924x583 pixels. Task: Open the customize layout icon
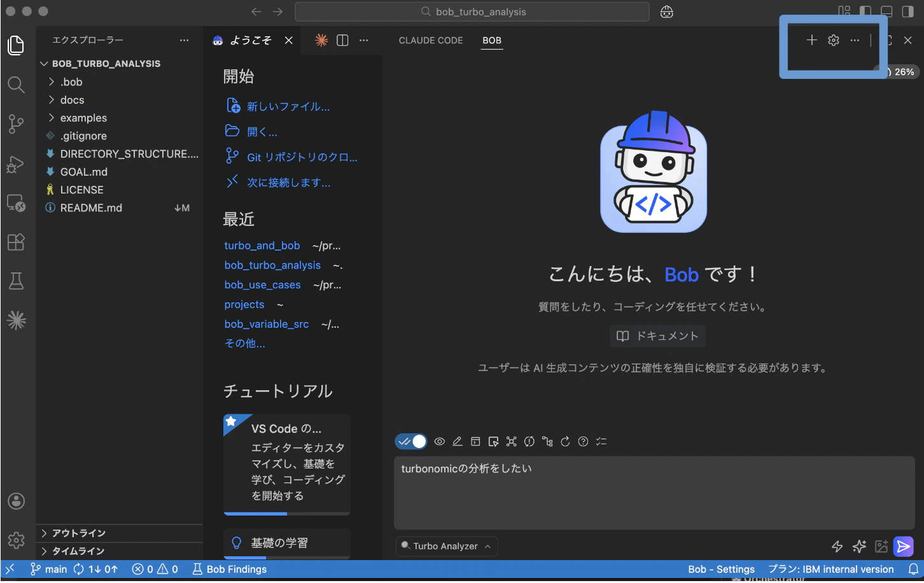point(844,11)
